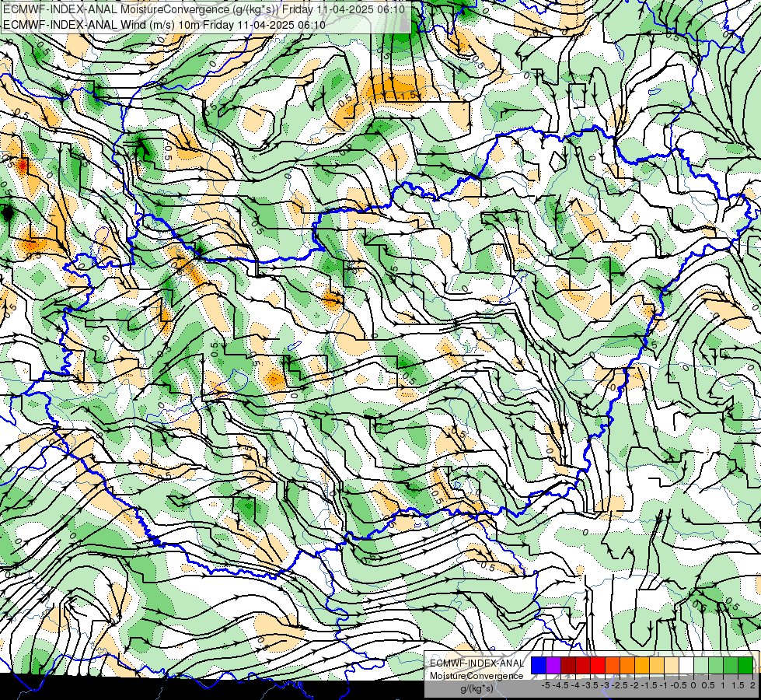Click the MoistureConvergence label in legend
The width and height of the screenshot is (761, 700).
[476, 676]
